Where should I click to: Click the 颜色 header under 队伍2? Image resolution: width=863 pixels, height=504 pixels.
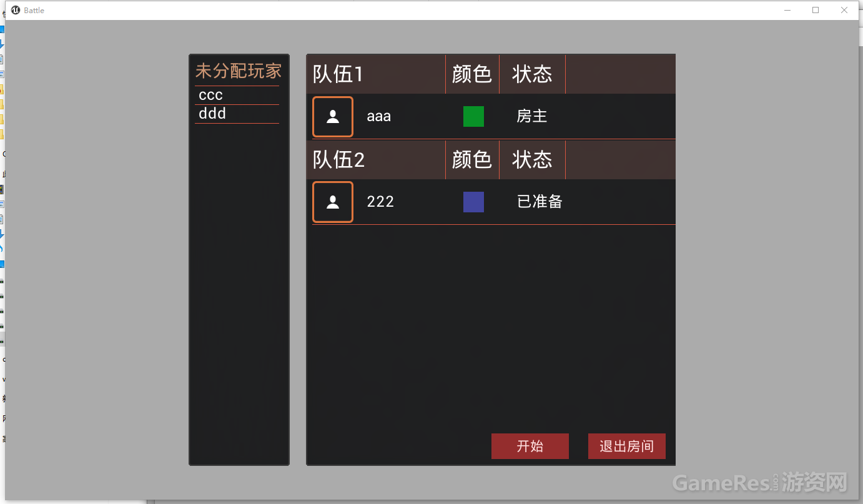tap(472, 160)
